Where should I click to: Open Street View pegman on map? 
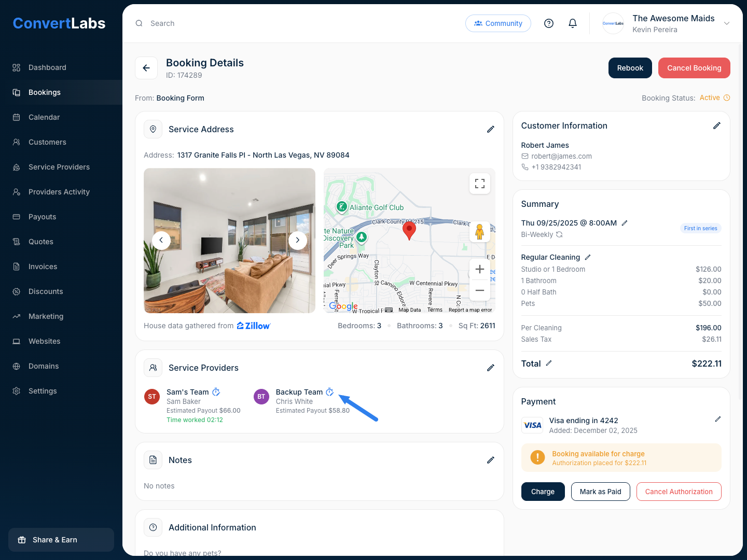coord(480,232)
